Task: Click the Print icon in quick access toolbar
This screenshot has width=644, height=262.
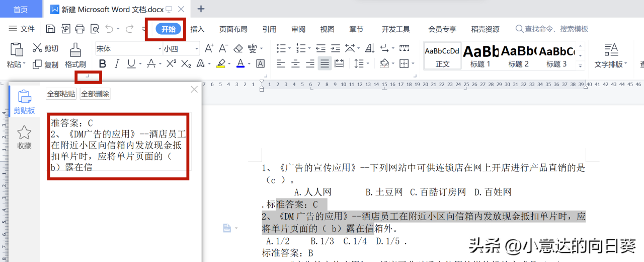Action: (x=80, y=29)
